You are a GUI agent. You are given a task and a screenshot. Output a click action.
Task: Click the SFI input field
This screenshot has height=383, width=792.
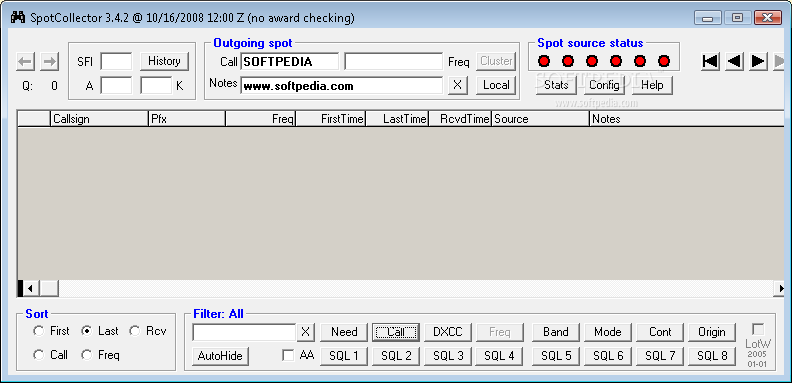tap(116, 62)
